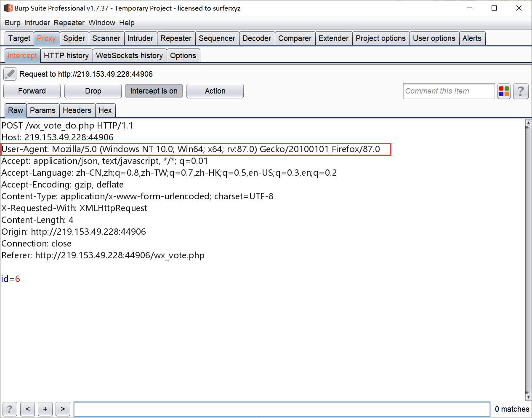Click the plus search options button

coord(45,409)
